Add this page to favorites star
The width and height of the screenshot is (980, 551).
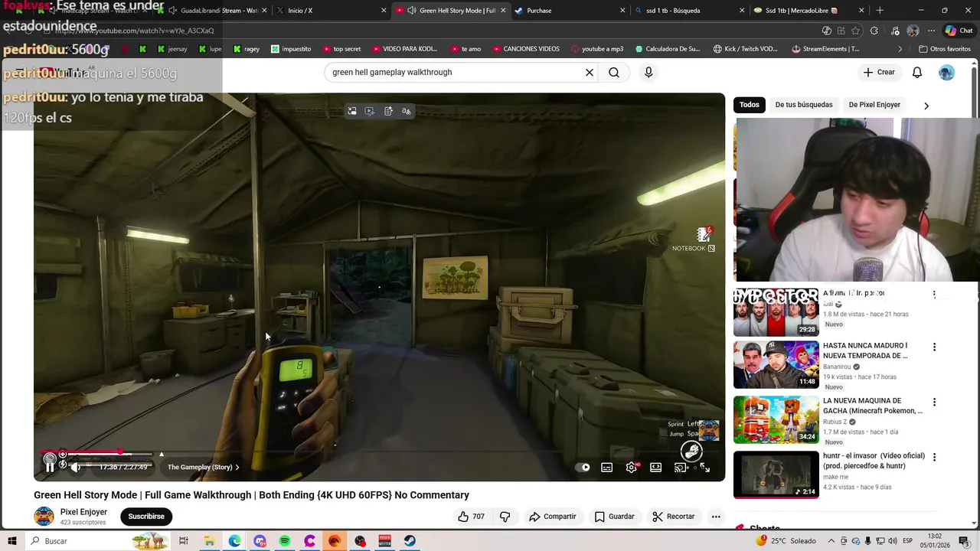pyautogui.click(x=855, y=31)
